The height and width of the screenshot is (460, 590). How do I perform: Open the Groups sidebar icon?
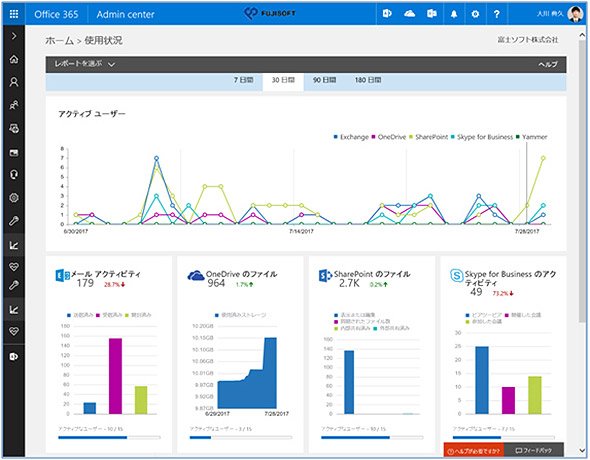pyautogui.click(x=14, y=105)
